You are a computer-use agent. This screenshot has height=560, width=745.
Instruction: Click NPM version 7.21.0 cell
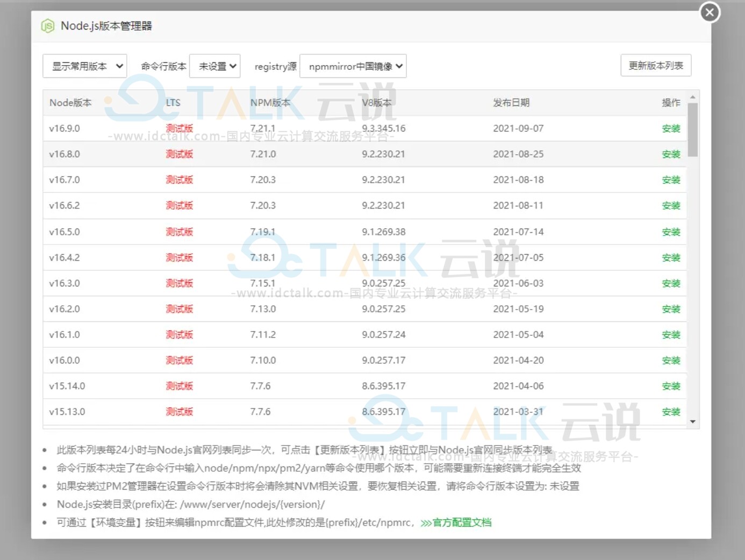tap(263, 154)
